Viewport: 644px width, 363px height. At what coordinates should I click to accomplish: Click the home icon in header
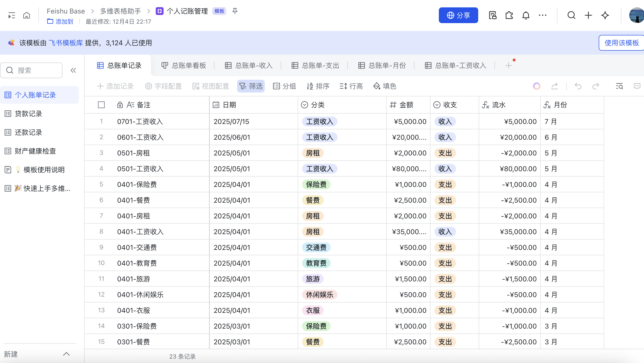27,15
